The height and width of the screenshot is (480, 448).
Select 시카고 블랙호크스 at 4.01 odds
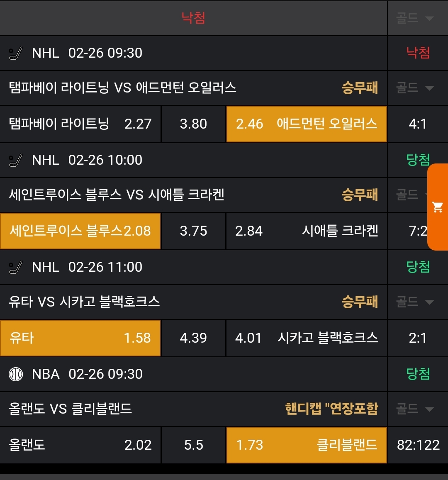coord(307,338)
